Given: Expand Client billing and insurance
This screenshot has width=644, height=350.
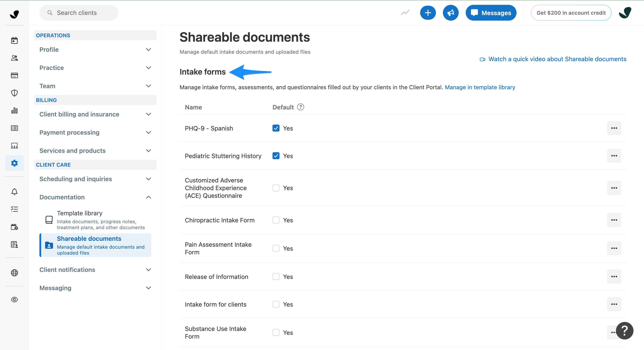Looking at the screenshot, I should [95, 114].
